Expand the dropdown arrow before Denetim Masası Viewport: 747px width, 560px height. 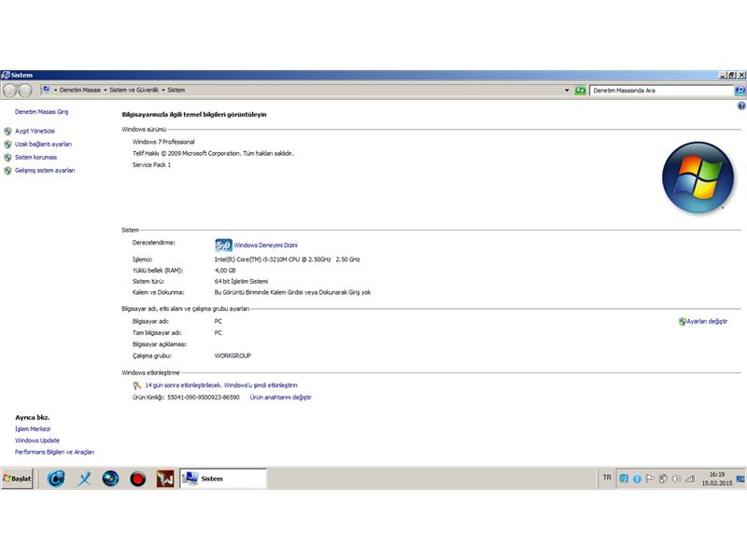pos(55,90)
